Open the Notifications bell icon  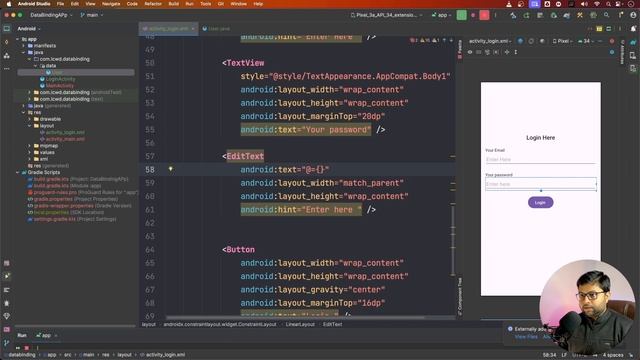(x=633, y=29)
